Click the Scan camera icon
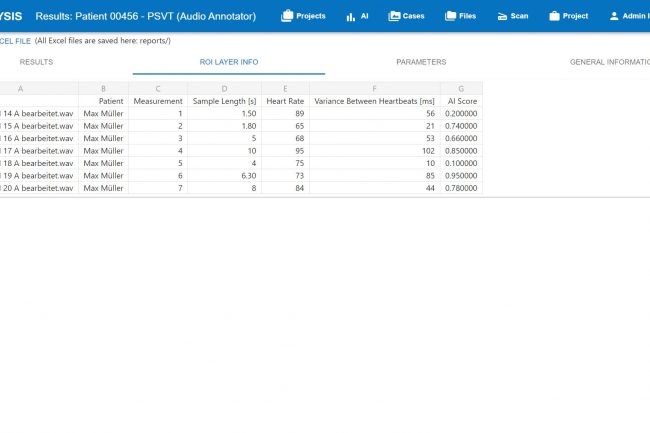 (x=503, y=16)
